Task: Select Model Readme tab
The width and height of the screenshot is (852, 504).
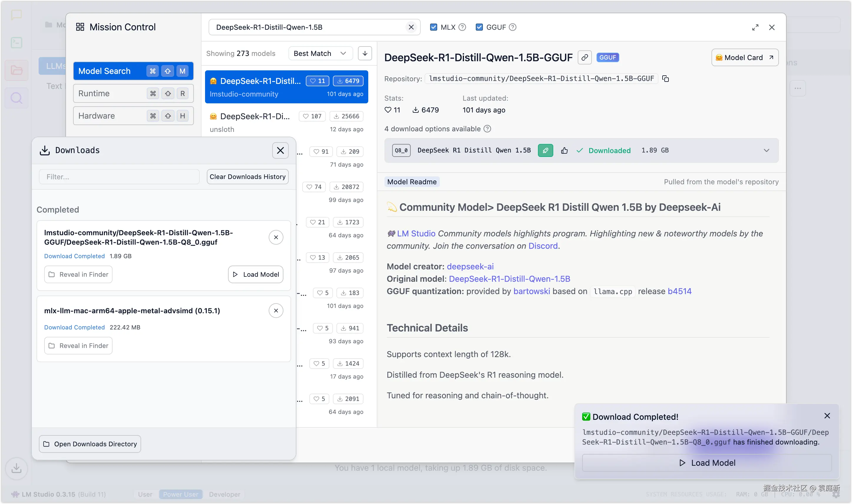Action: coord(412,182)
